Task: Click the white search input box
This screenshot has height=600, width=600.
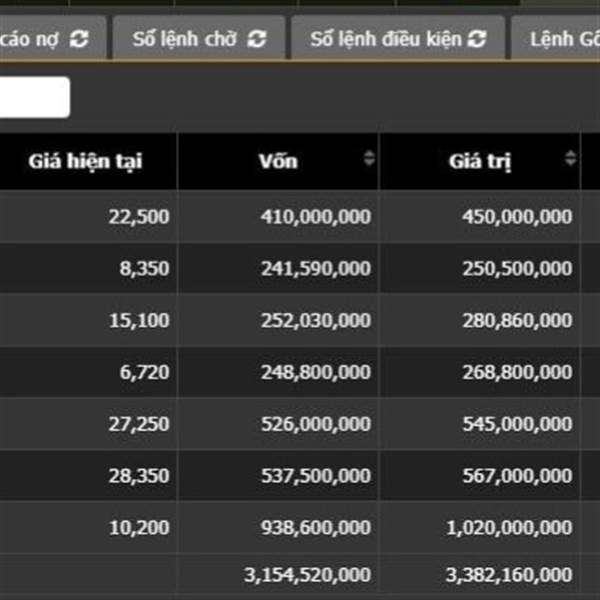Action: [x=35, y=97]
